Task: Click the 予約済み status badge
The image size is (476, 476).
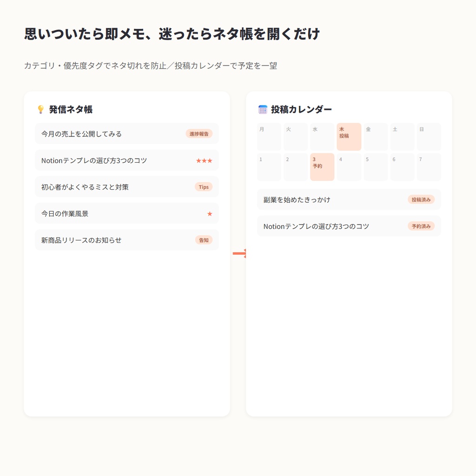Action: (x=421, y=226)
